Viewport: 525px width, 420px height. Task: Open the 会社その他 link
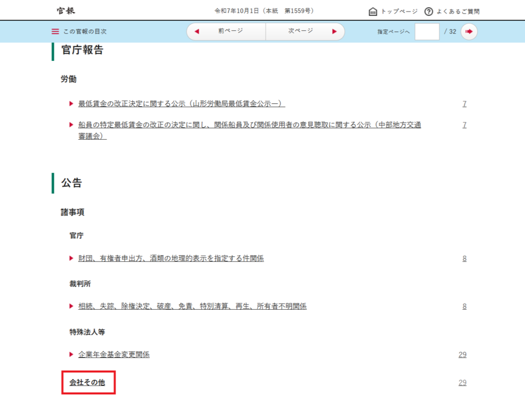click(87, 383)
